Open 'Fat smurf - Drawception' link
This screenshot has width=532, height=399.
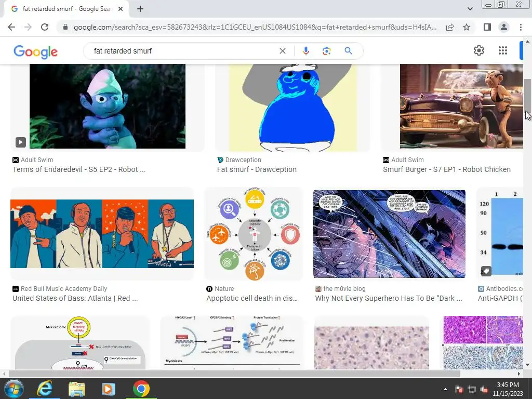(x=257, y=169)
